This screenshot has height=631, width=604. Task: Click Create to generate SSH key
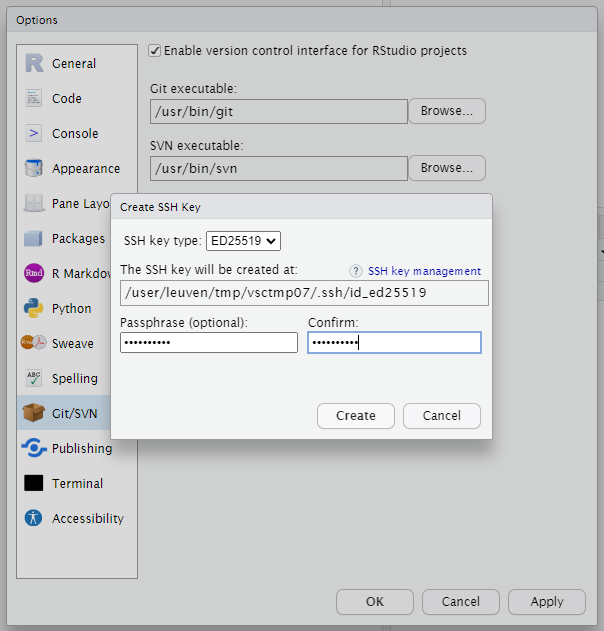[355, 416]
